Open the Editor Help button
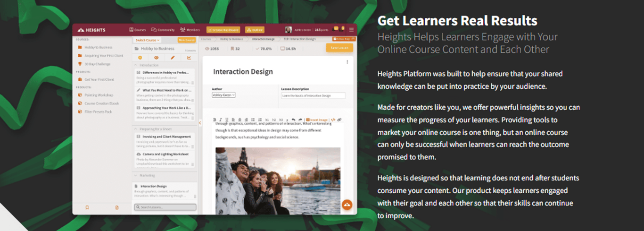 [x=344, y=39]
